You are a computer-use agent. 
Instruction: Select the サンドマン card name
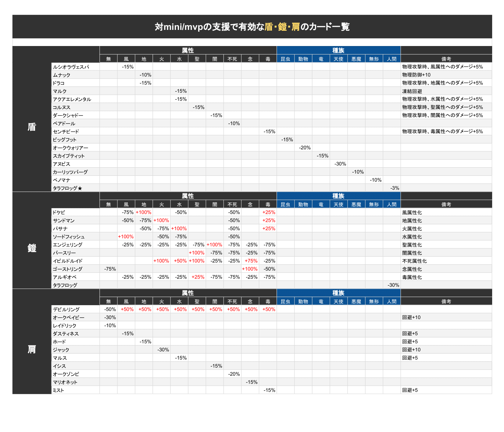pos(64,220)
